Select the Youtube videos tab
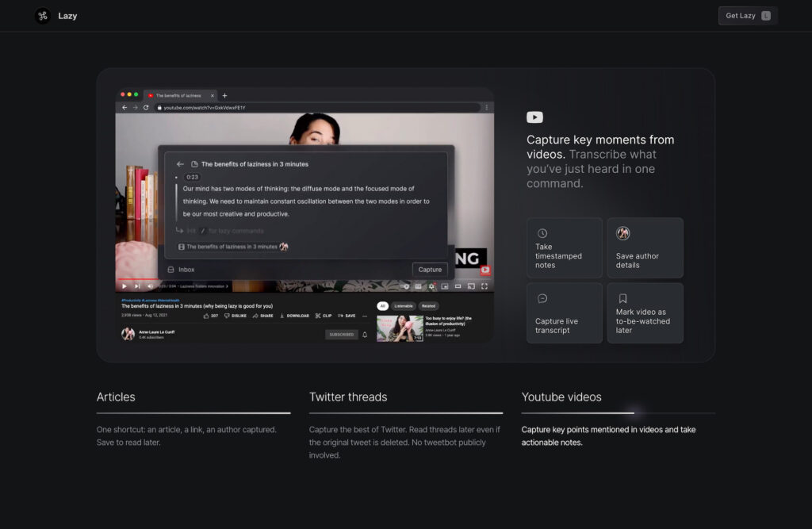812x529 pixels. 561,397
